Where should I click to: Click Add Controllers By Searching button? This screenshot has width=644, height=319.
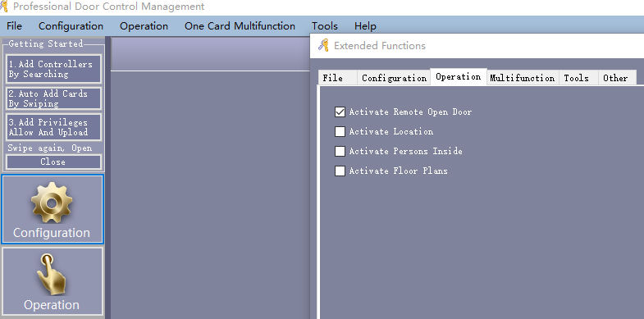pos(53,69)
